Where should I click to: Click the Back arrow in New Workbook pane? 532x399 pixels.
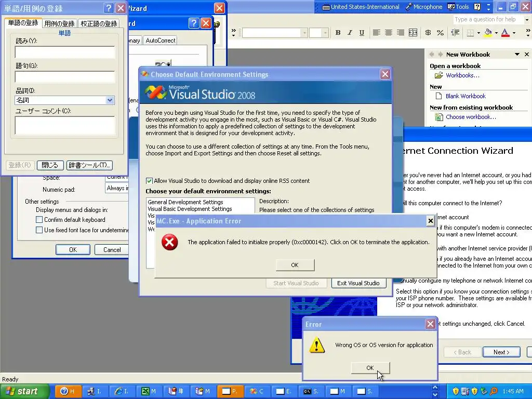tap(432, 54)
